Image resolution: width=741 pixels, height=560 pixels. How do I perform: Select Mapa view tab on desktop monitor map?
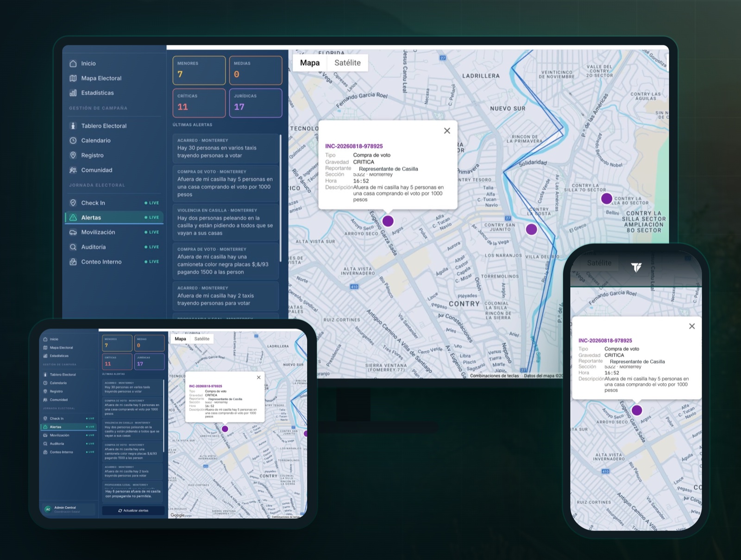[310, 63]
